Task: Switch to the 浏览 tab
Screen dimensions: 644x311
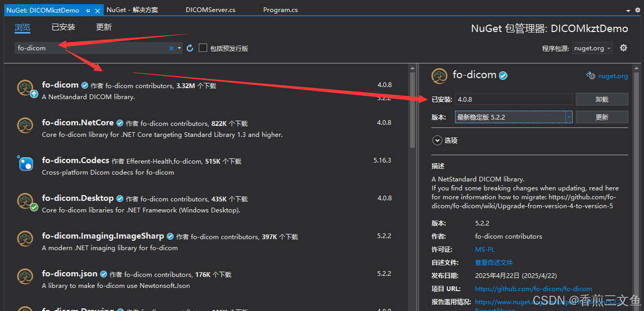Action: [23, 27]
